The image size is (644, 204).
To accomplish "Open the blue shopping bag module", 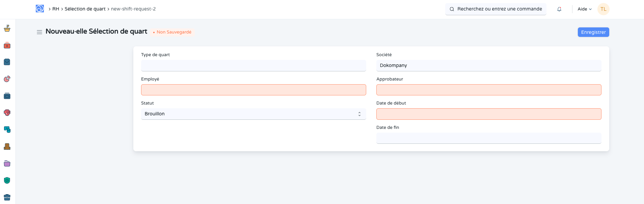I will 7,62.
